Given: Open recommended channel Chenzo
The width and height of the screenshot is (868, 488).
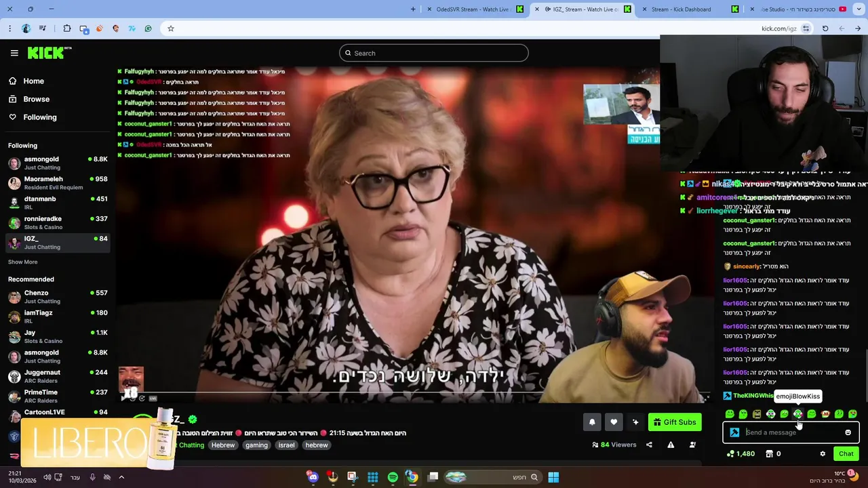Looking at the screenshot, I should click(x=57, y=297).
